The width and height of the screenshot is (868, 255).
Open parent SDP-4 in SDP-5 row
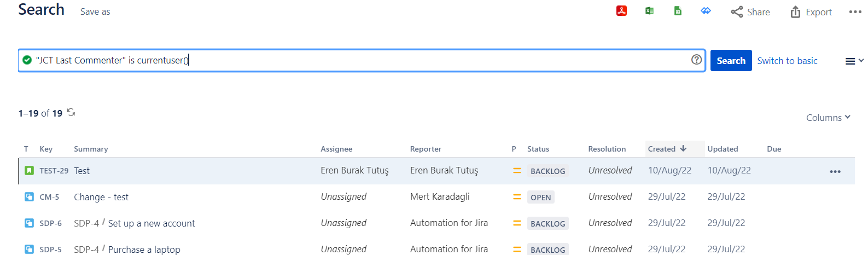click(x=86, y=250)
